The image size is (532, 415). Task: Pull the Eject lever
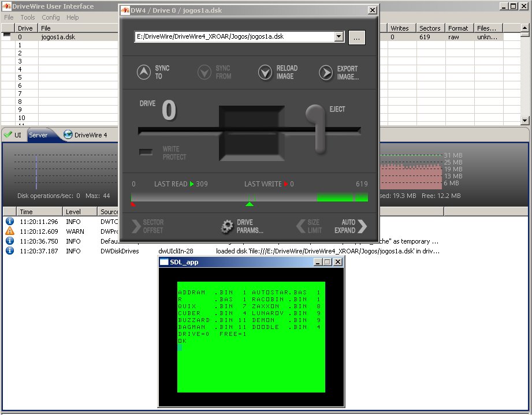tap(317, 129)
